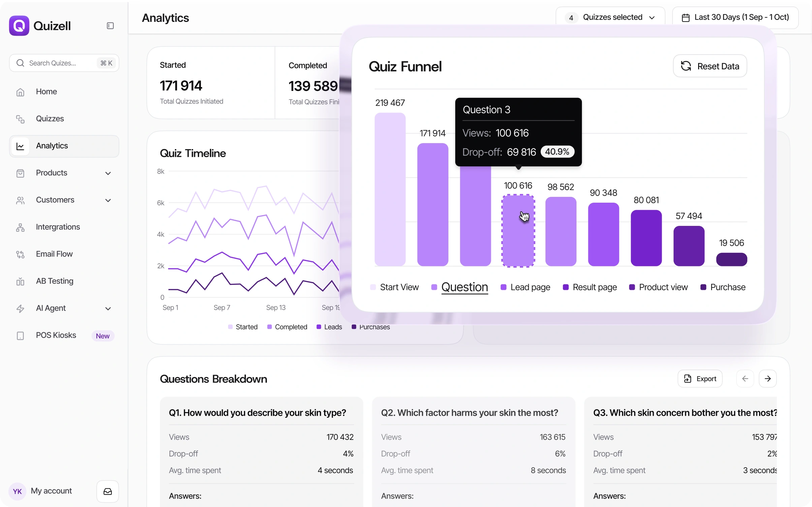This screenshot has height=507, width=812.
Task: Click the Reset Data button
Action: click(x=710, y=66)
